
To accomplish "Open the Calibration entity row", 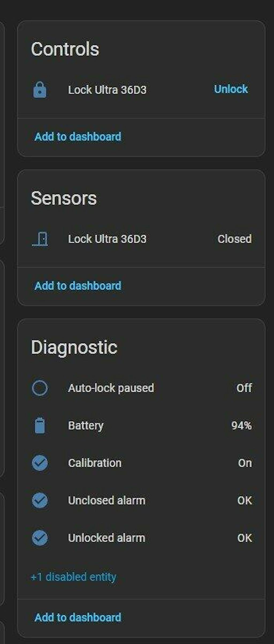I will (x=95, y=463).
